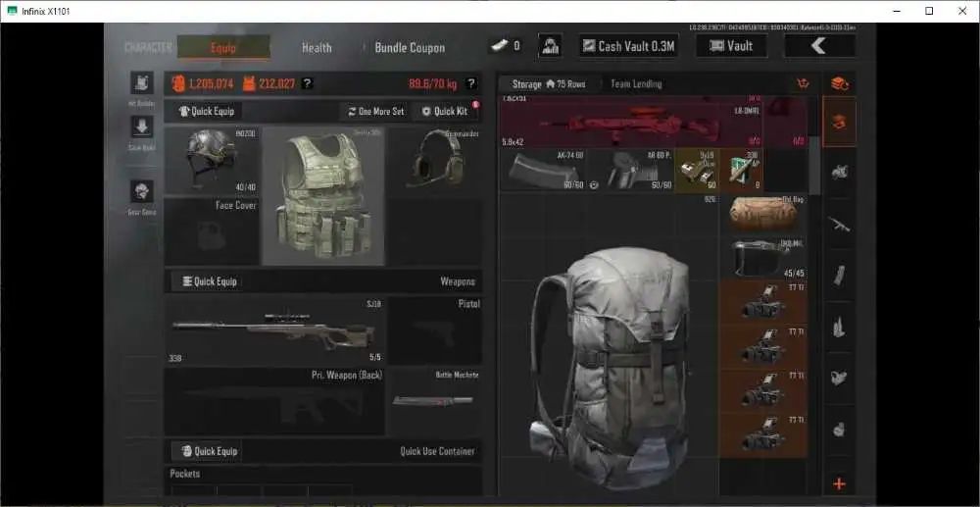Click the storage panel vertical scrollbar
This screenshot has width=980, height=507.
tap(814, 166)
